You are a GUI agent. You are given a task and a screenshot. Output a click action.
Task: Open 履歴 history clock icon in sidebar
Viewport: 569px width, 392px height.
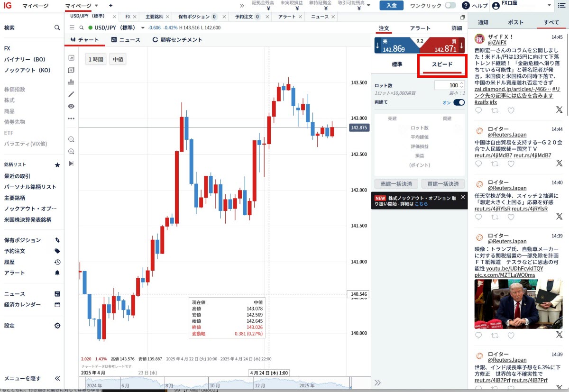coord(57,262)
